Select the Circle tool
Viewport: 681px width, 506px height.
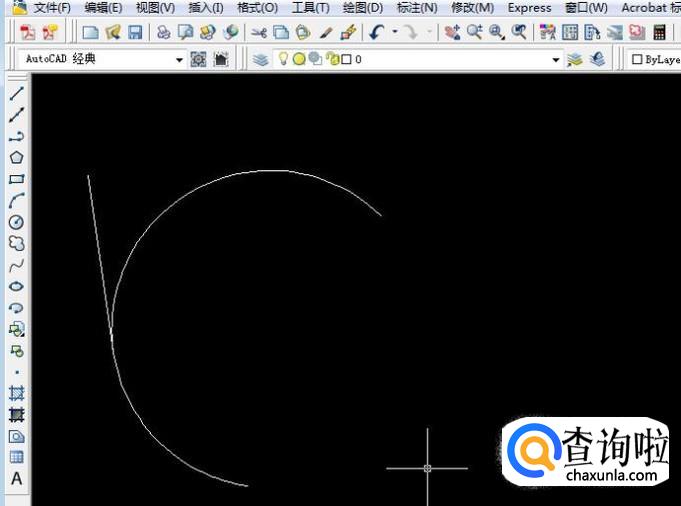17,222
